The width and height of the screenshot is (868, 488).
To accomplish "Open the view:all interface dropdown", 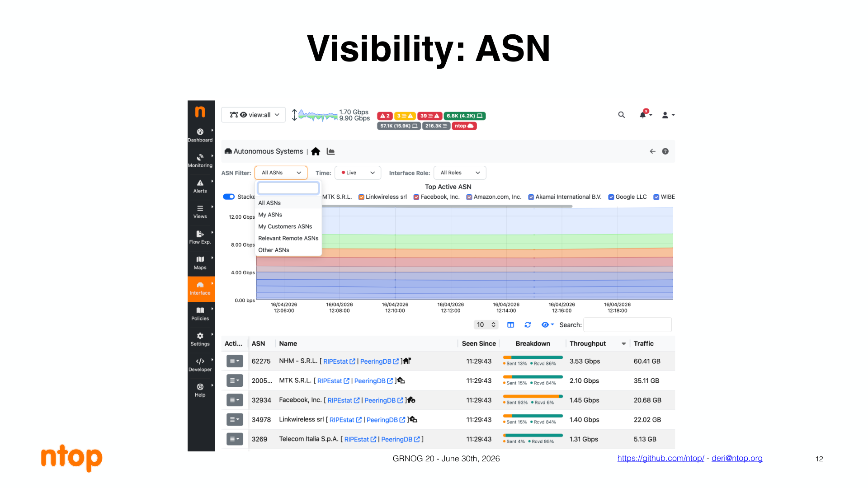I will pyautogui.click(x=253, y=115).
